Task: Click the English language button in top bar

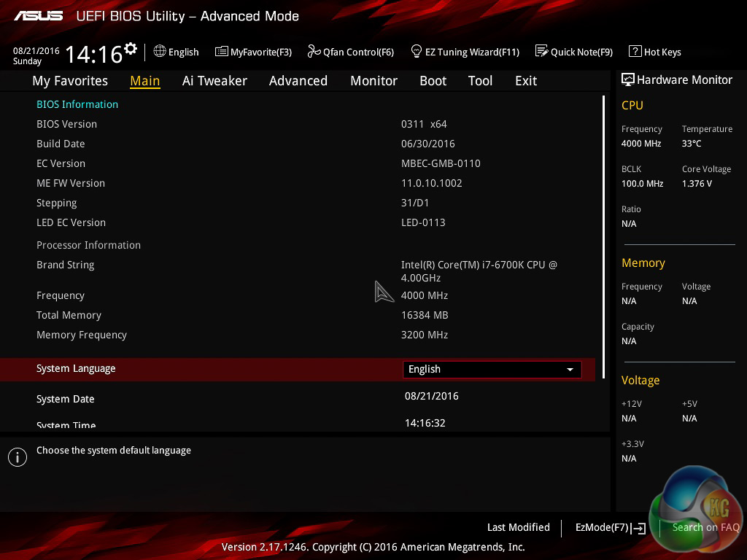Action: 177,52
